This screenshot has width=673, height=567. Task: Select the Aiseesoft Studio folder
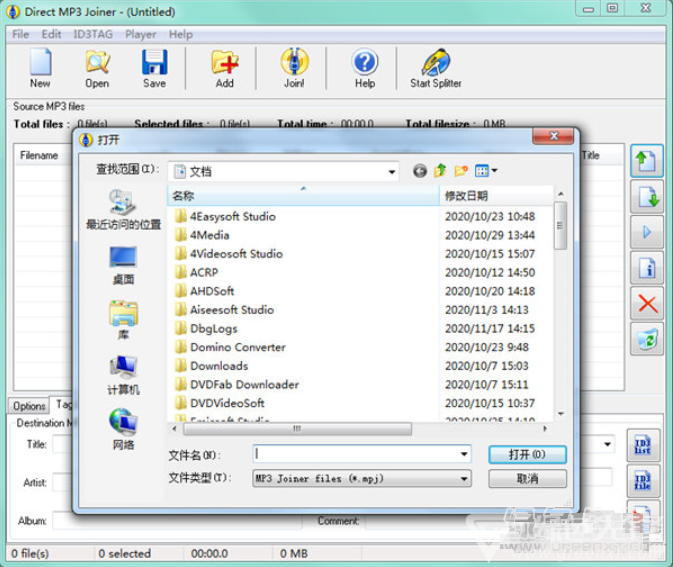224,310
